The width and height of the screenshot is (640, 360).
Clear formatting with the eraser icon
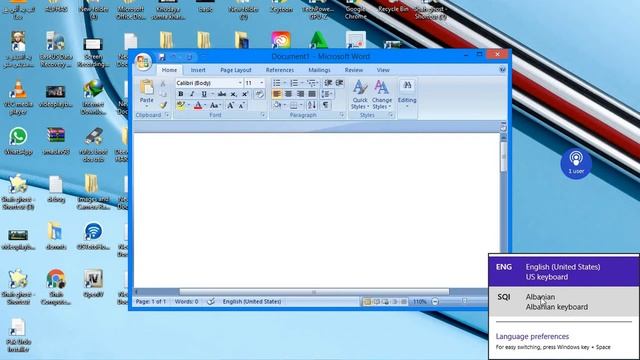coord(259,94)
